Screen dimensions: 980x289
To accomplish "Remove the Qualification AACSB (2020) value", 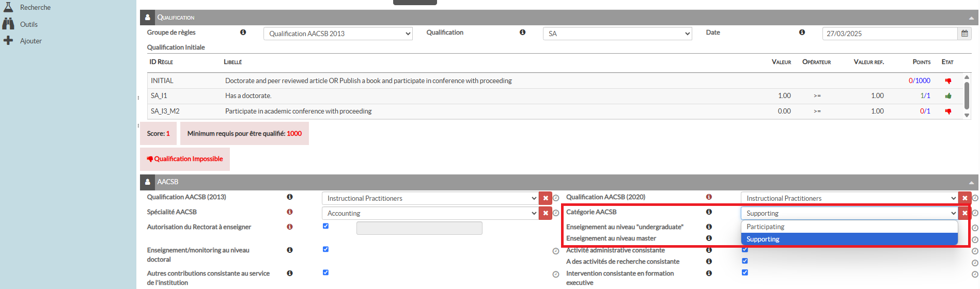I will (x=964, y=198).
